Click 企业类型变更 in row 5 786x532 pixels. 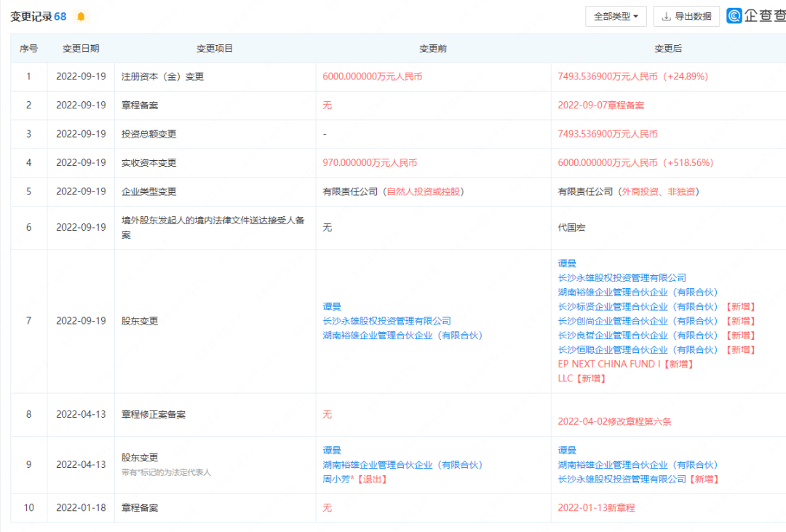(x=149, y=191)
